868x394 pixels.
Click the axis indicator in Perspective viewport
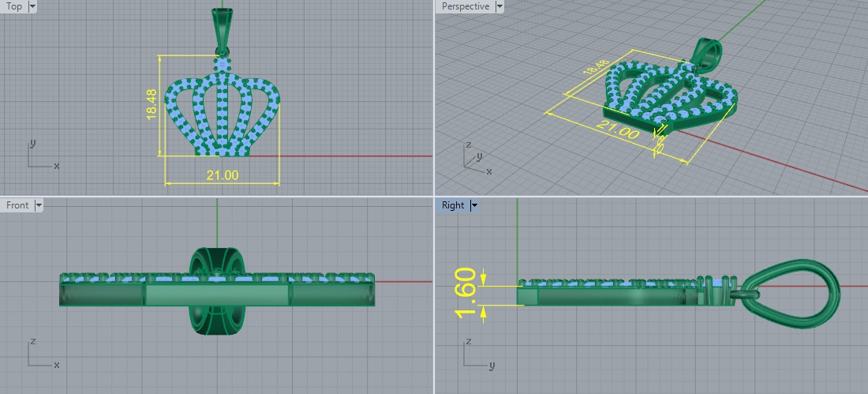(477, 158)
